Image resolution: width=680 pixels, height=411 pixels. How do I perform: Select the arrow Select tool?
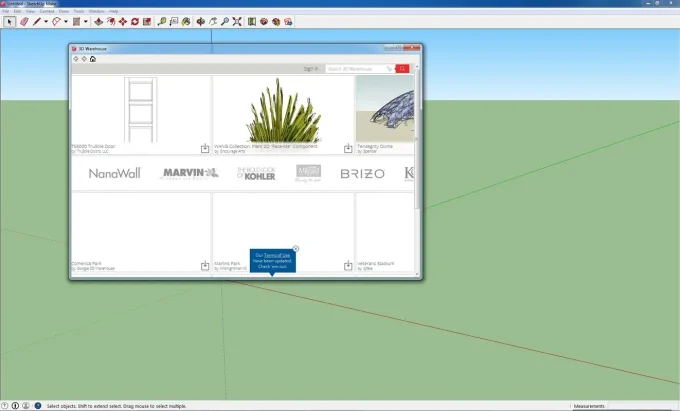click(x=9, y=21)
